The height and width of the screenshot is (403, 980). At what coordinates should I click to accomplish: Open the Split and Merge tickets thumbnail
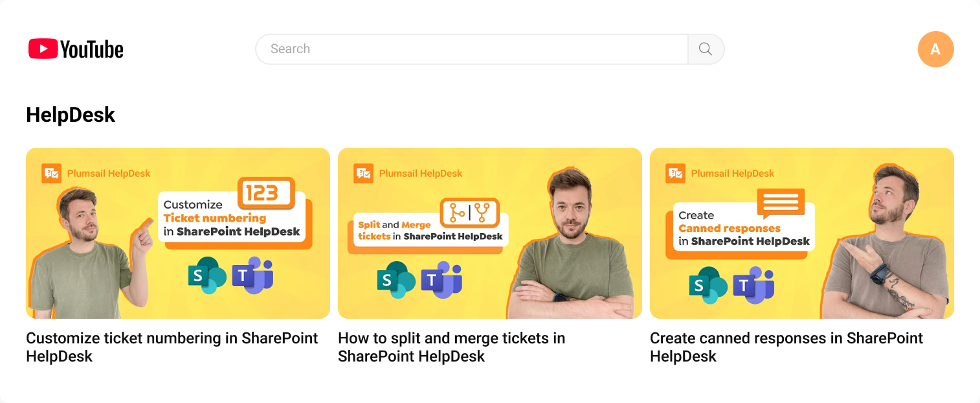pyautogui.click(x=490, y=233)
